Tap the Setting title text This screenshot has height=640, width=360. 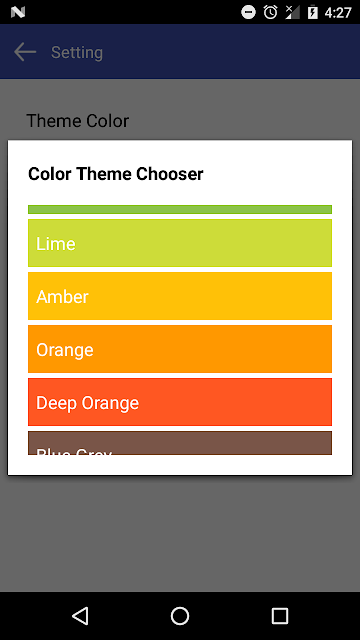(77, 53)
